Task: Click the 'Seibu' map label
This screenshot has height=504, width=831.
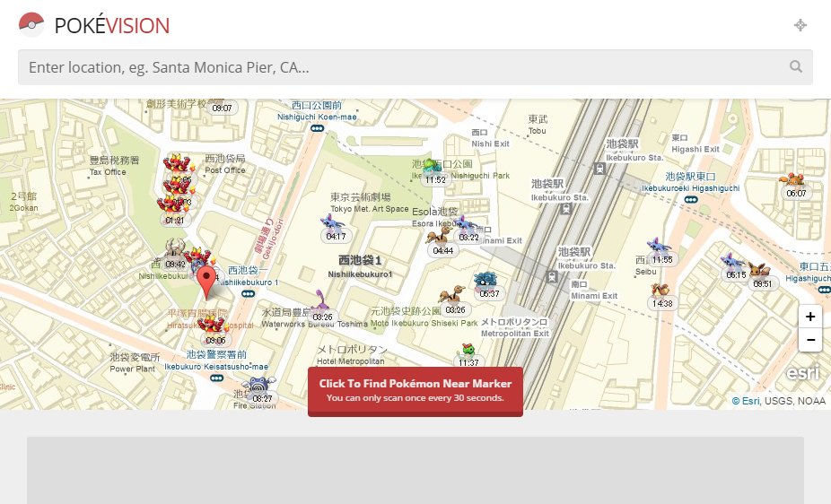Action: [x=645, y=272]
